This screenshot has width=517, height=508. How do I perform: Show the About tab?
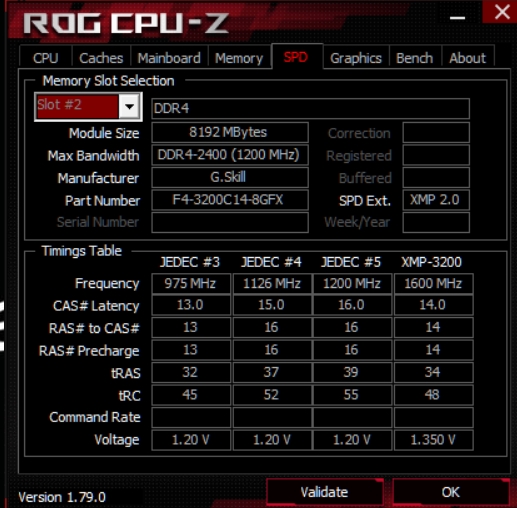467,58
